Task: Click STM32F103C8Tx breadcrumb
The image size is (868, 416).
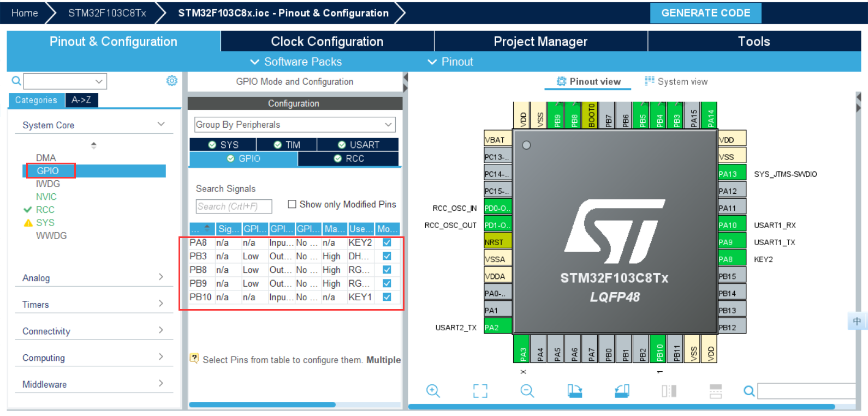Action: 107,13
